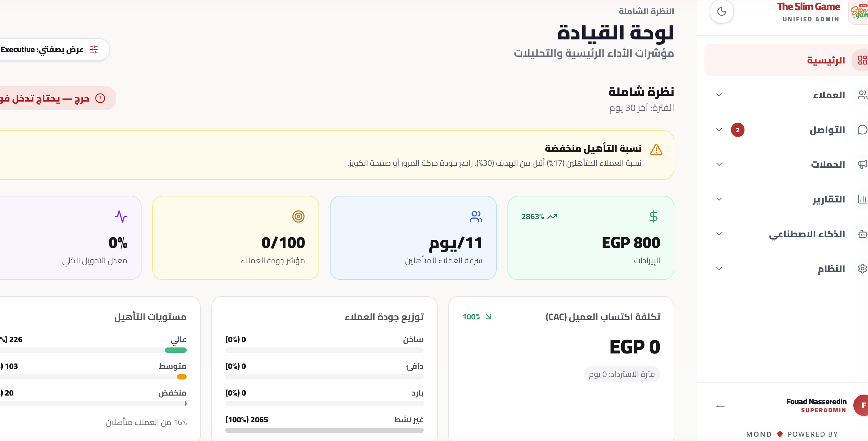This screenshot has height=441, width=868.
Task: Click the green dollar sign revenue icon
Action: tap(653, 216)
